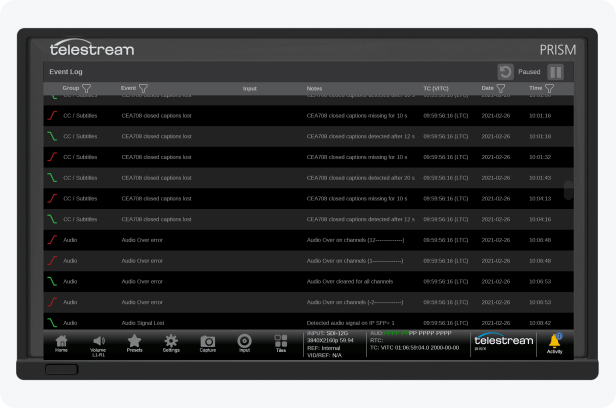The image size is (616, 408).
Task: Click 'INPUT: SDI-12G' in status bar
Action: pyautogui.click(x=327, y=333)
